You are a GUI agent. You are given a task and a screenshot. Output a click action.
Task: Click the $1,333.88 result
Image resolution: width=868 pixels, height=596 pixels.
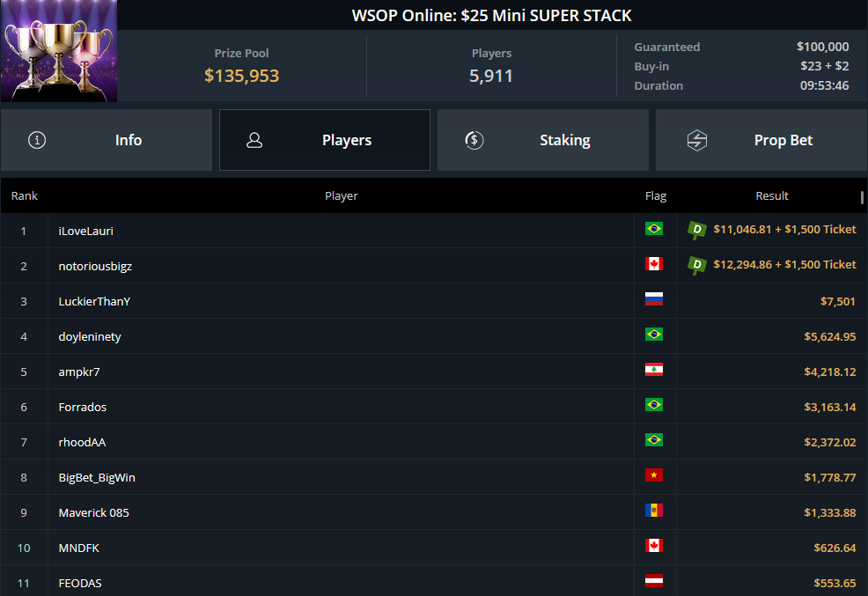[830, 513]
